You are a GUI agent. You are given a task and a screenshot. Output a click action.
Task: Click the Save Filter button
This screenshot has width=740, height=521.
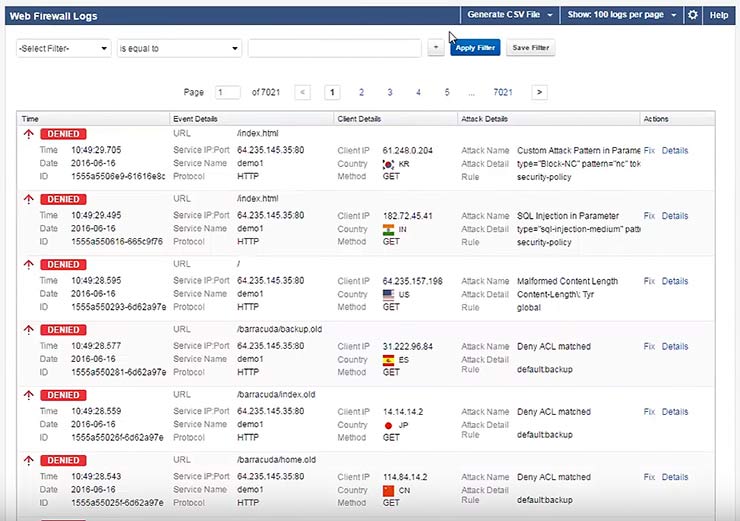coord(530,48)
